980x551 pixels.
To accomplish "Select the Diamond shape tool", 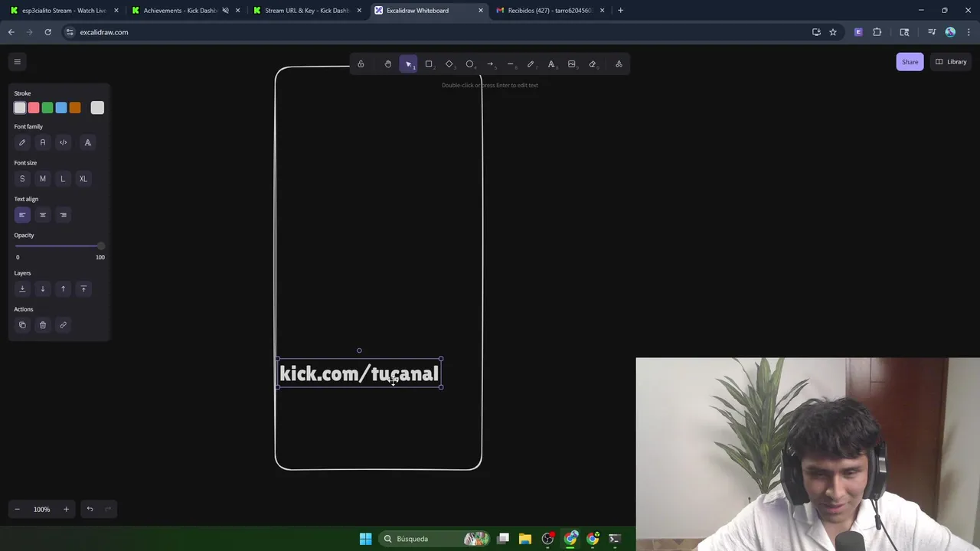I will click(x=449, y=64).
